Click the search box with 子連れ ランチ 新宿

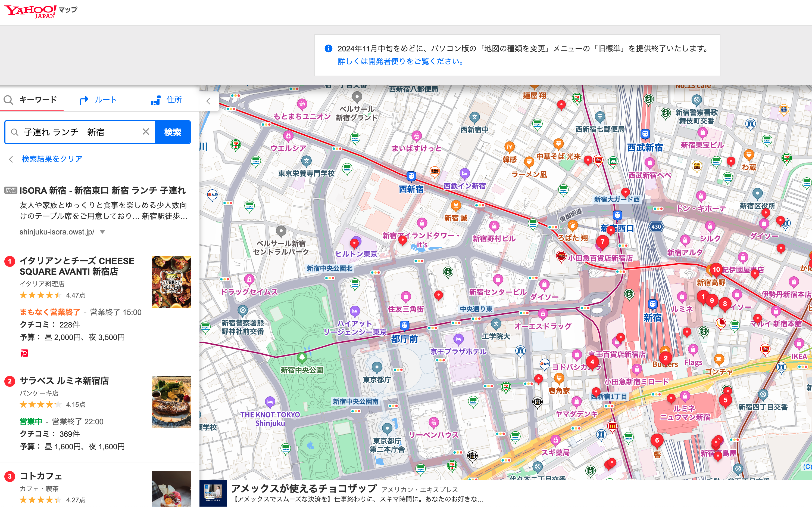coord(80,132)
